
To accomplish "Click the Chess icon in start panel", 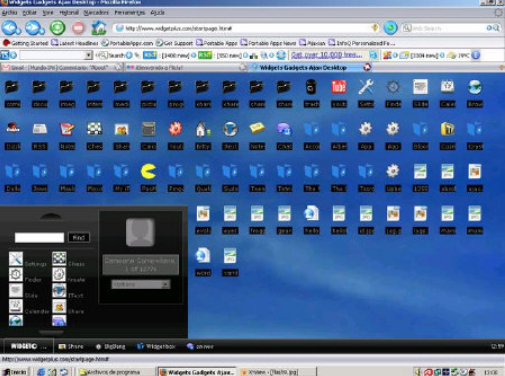I will pyautogui.click(x=59, y=259).
